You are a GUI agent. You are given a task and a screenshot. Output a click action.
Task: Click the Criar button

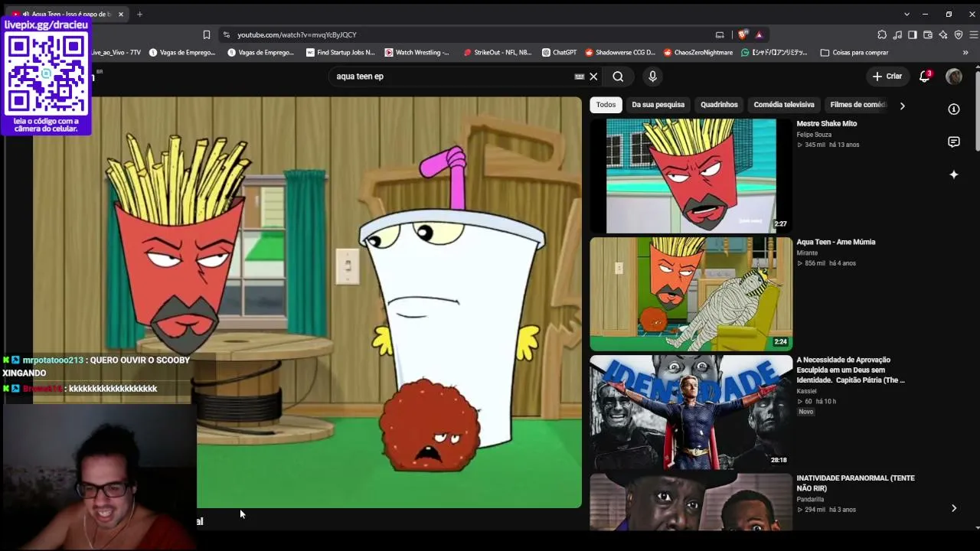tap(887, 77)
